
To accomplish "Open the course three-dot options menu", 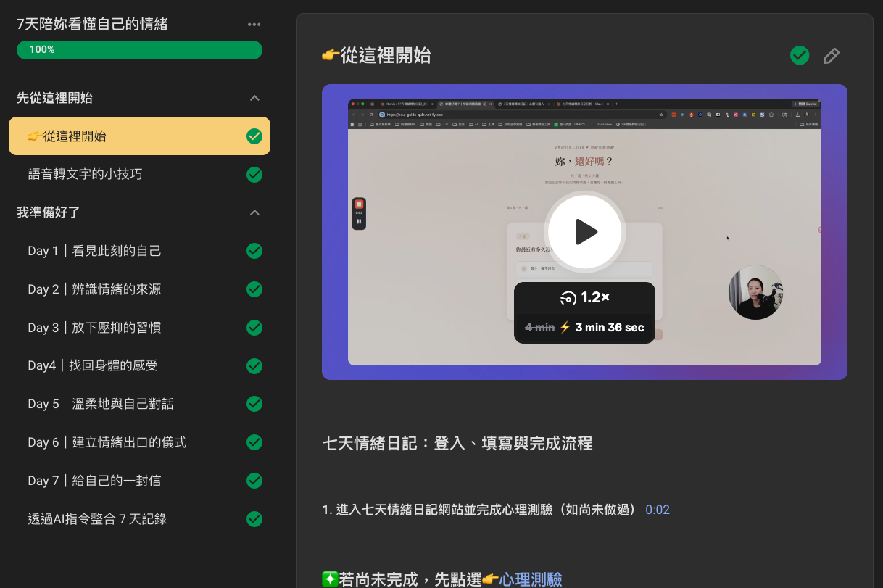I will tap(254, 25).
